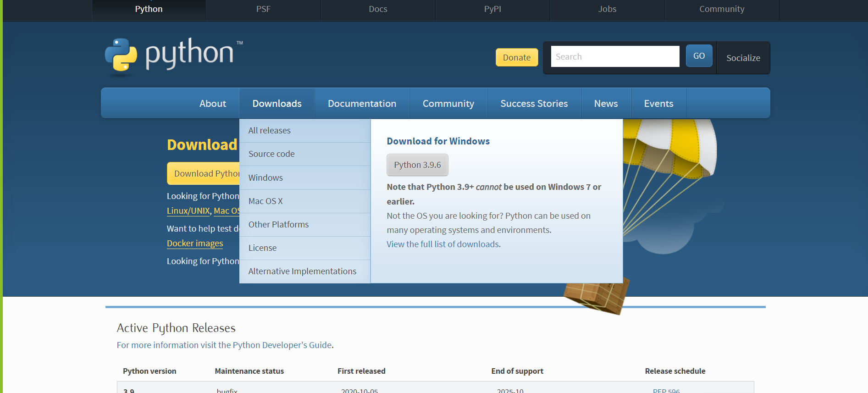868x393 pixels.
Task: Open the Jobs top tab
Action: pyautogui.click(x=607, y=9)
